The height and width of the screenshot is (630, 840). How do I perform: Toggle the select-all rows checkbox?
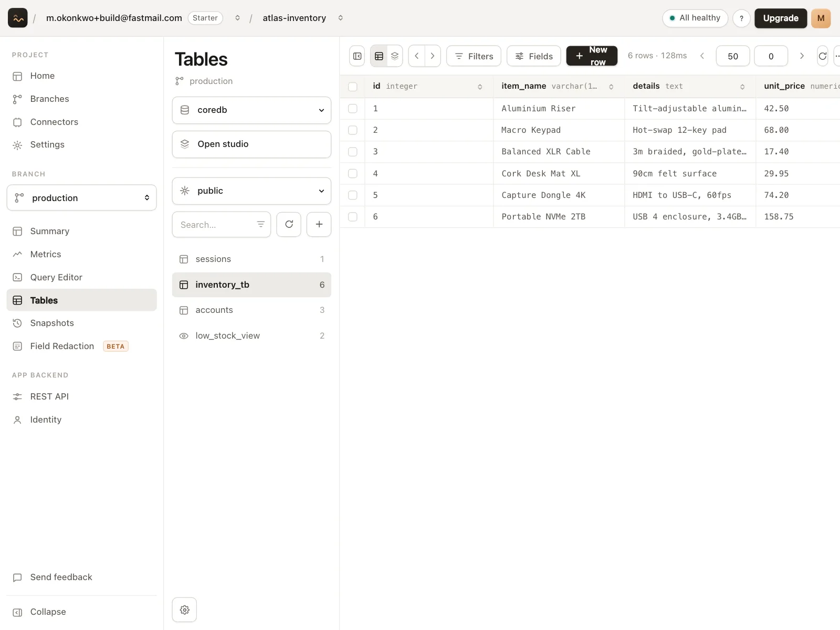click(x=353, y=87)
